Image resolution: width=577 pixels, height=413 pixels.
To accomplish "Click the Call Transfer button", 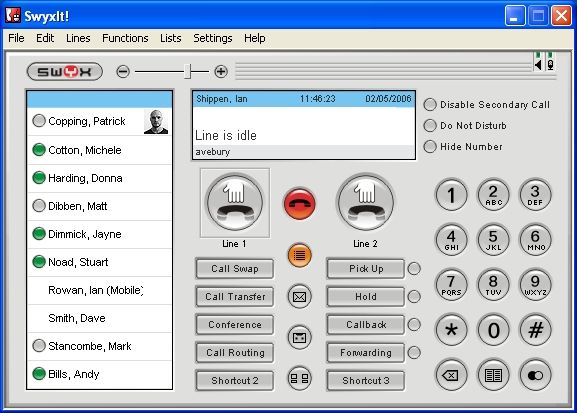I will 235,296.
